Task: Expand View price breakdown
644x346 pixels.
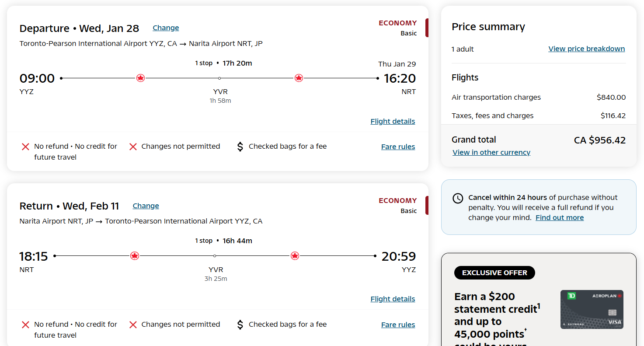Action: click(x=586, y=49)
